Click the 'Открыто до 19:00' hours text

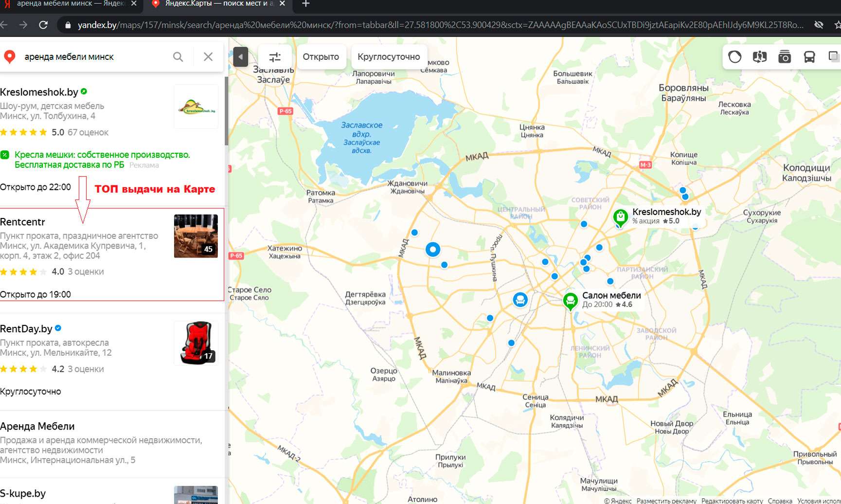[x=36, y=294]
